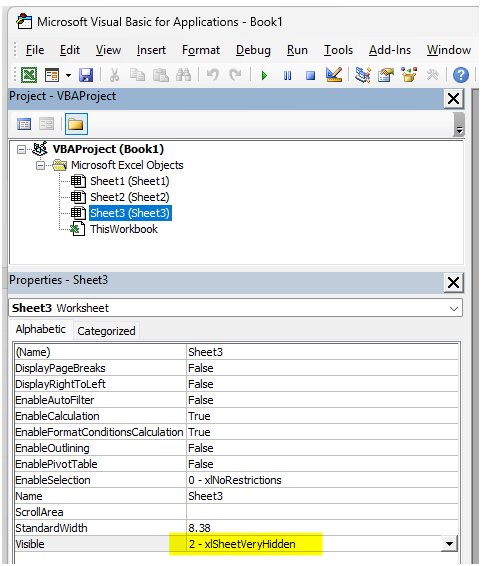Image resolution: width=481 pixels, height=566 pixels.
Task: Open the Edit menu
Action: click(x=70, y=50)
